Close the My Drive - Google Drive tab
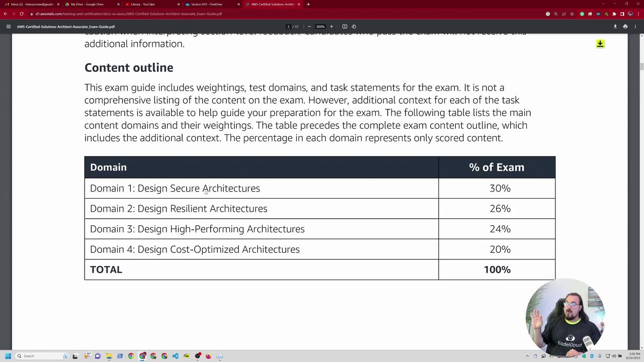Image resolution: width=644 pixels, height=362 pixels. [x=118, y=4]
